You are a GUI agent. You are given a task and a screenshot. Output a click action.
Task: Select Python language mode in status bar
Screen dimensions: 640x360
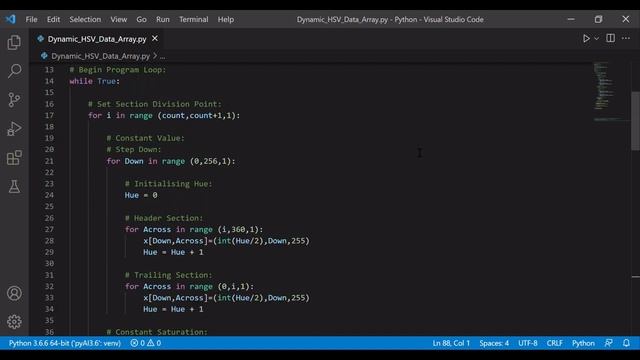coord(583,343)
